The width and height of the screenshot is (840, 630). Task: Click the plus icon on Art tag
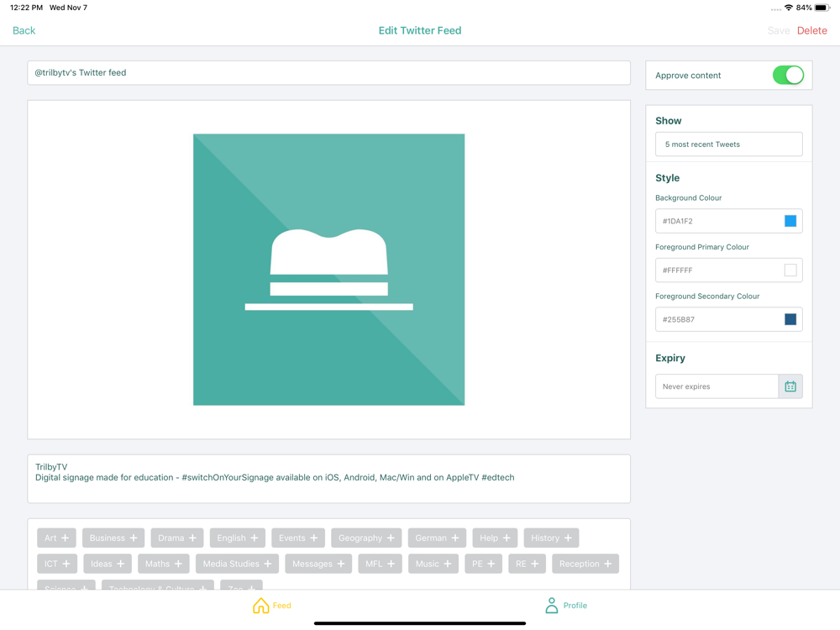click(65, 538)
